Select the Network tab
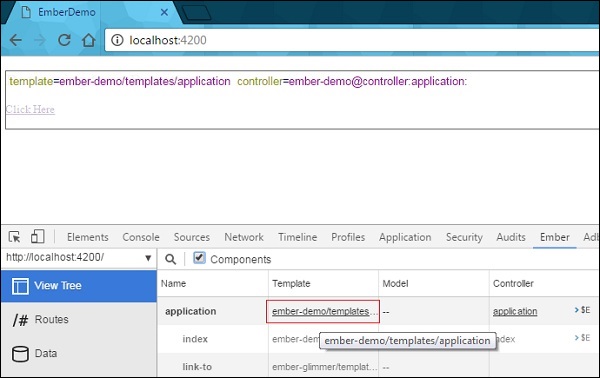Image resolution: width=600 pixels, height=378 pixels. coord(244,237)
